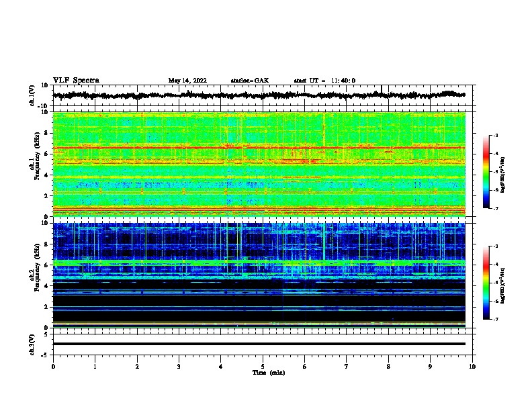
Task: Click the ch.2 spectrogram color scale bar
Action: (x=486, y=283)
